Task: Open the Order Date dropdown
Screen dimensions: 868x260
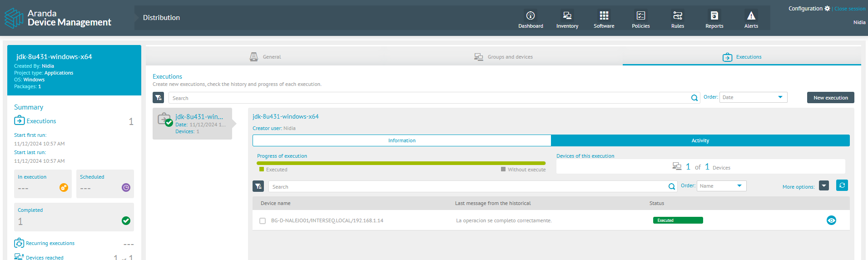Action: tap(753, 97)
